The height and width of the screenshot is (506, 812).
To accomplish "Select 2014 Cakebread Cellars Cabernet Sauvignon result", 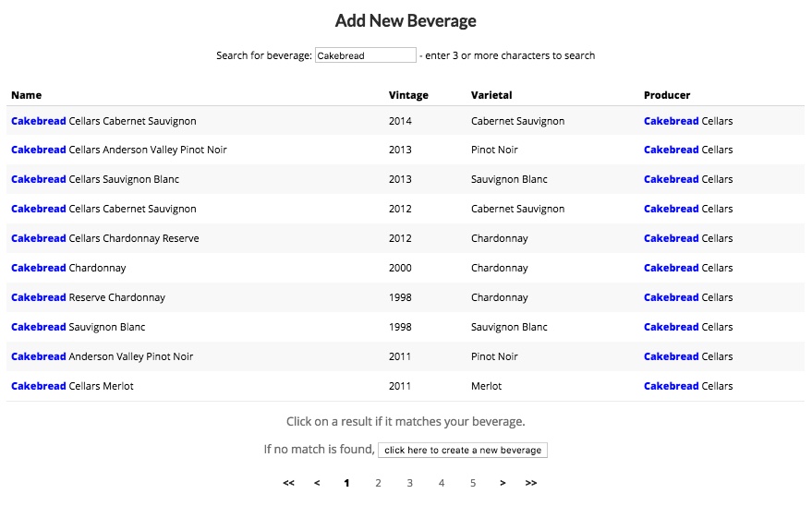I will 406,121.
